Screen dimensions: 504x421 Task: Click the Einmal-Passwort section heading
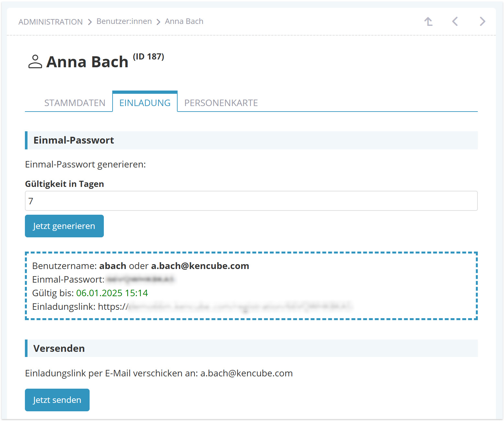pos(74,140)
